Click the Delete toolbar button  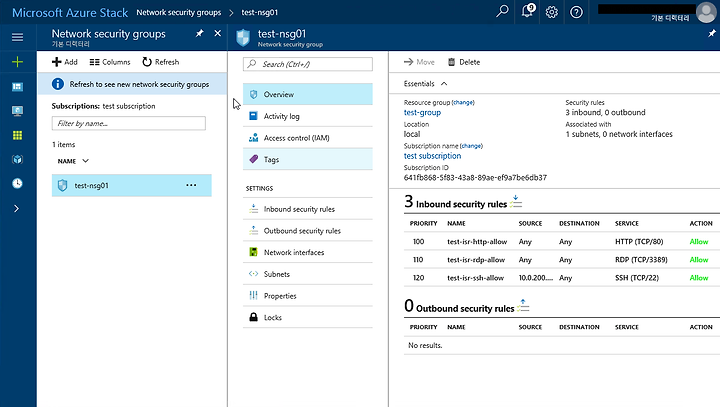tap(464, 62)
